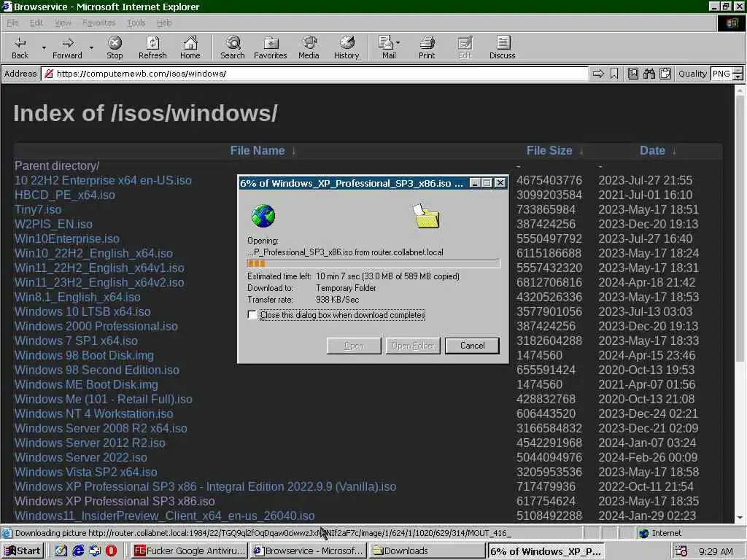Sort by File Name arrow

[x=293, y=152]
